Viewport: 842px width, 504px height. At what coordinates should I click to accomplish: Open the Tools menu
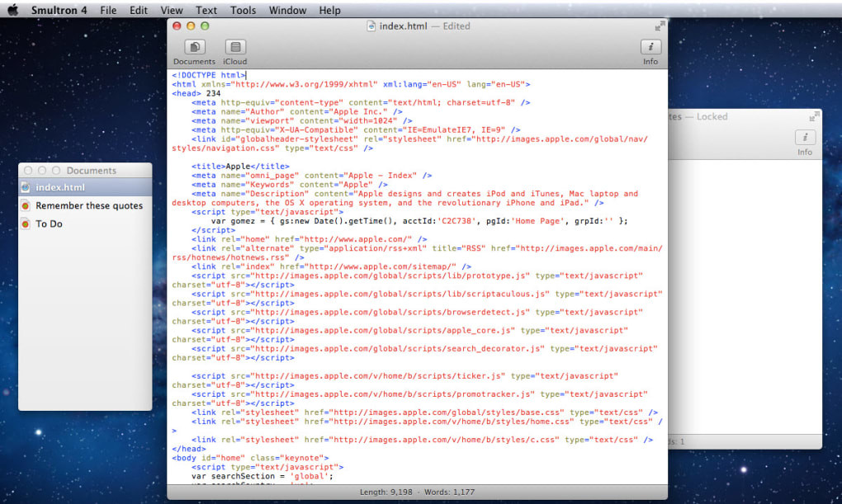click(243, 10)
